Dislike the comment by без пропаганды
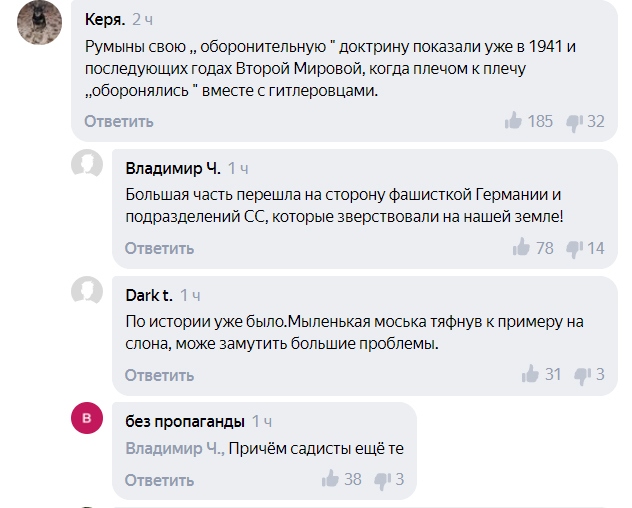Image resolution: width=632 pixels, height=508 pixels. coord(381,480)
